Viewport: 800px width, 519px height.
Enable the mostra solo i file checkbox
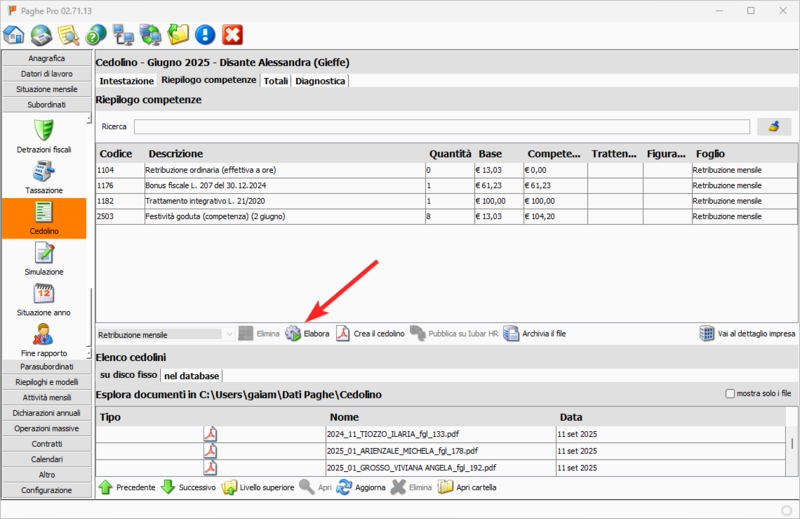(730, 394)
